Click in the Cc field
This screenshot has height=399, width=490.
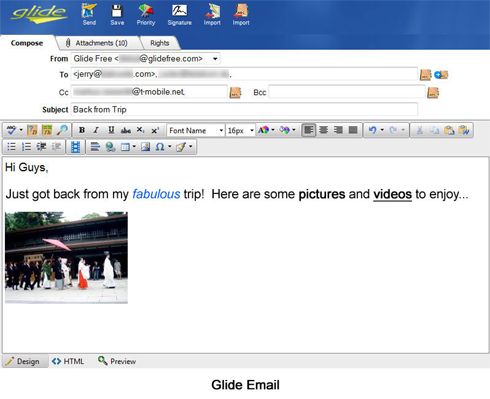click(149, 92)
